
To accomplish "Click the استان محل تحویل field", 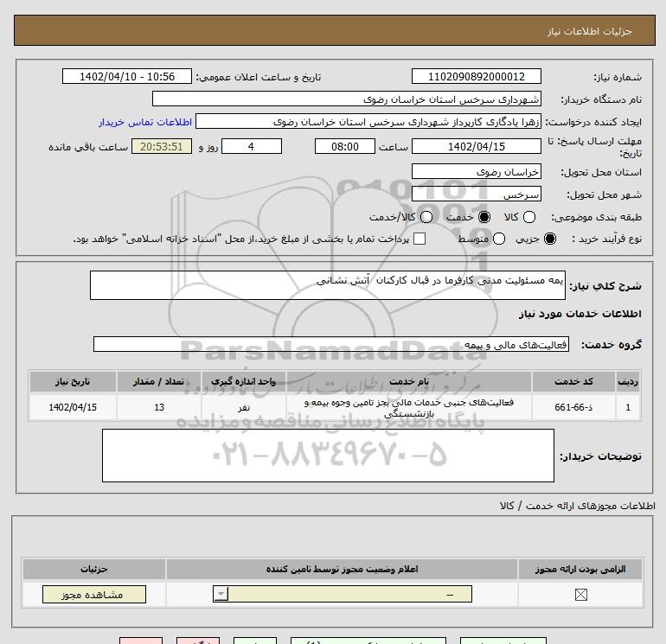I will (x=476, y=171).
